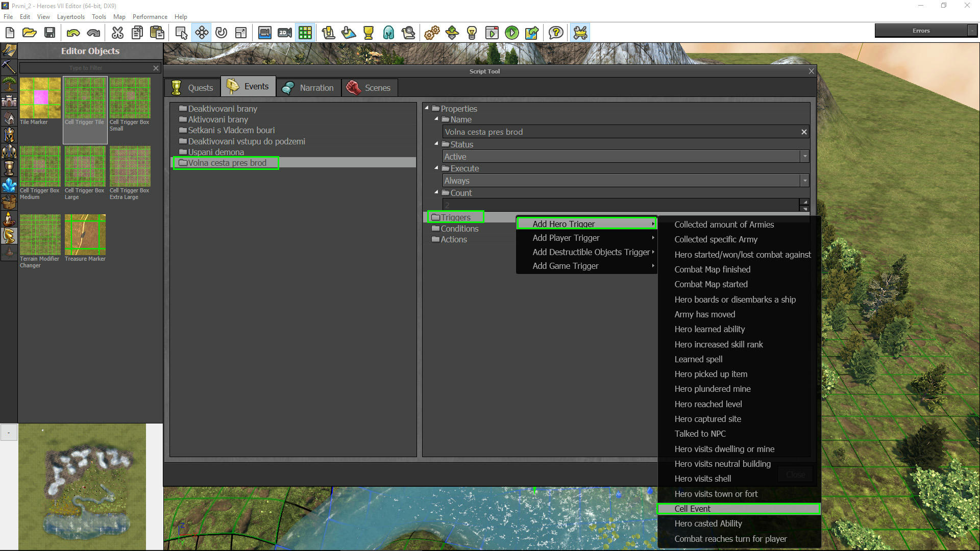
Task: Collapse the Name property section
Action: (x=436, y=119)
